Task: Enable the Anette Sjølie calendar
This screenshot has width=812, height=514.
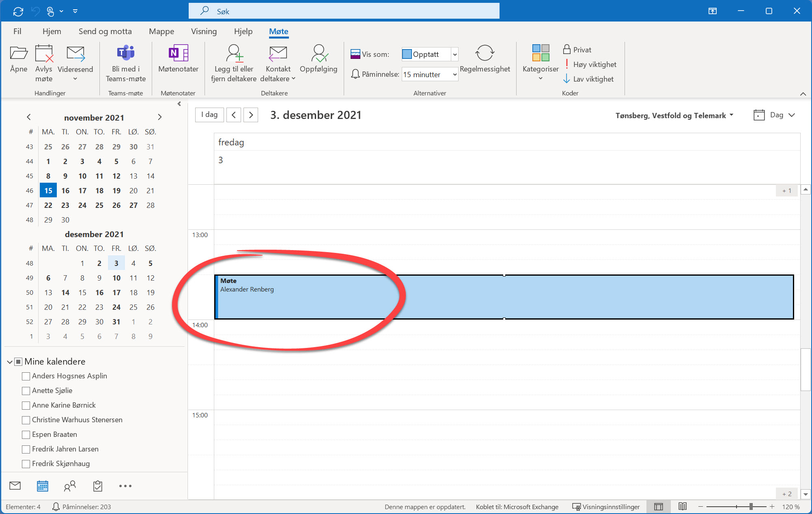Action: [26, 391]
